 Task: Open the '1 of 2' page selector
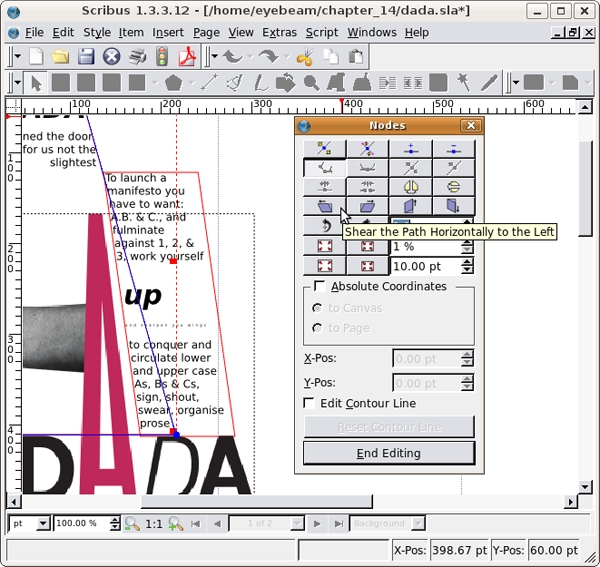coord(267,523)
